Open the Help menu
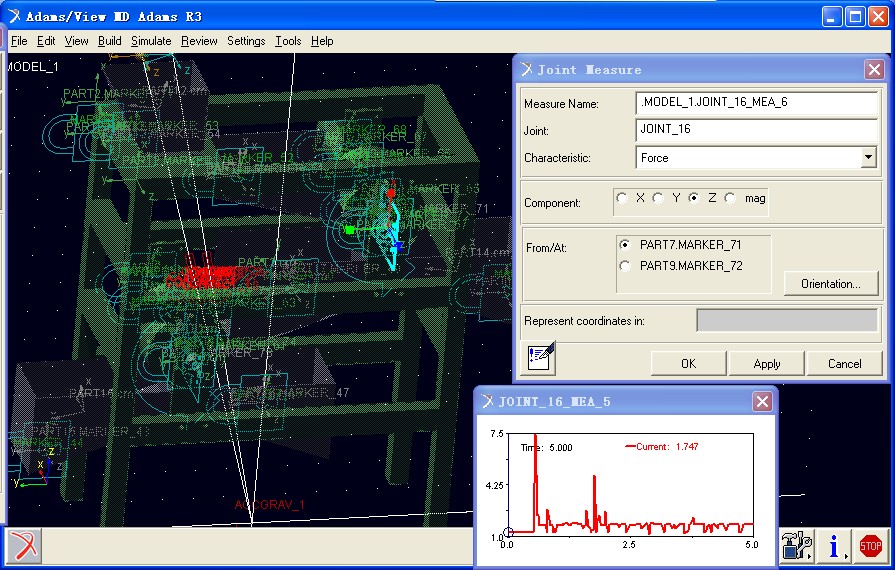 click(322, 41)
